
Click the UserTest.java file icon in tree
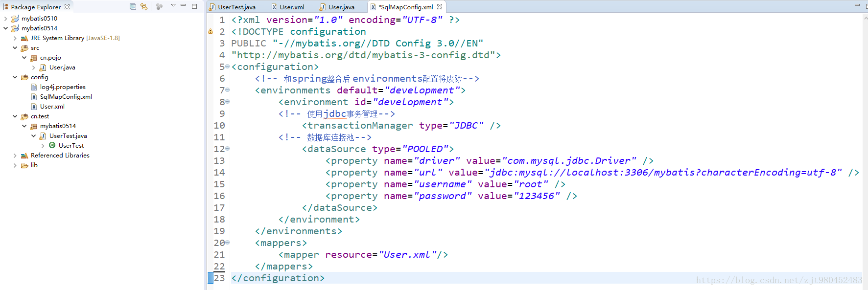pyautogui.click(x=43, y=136)
